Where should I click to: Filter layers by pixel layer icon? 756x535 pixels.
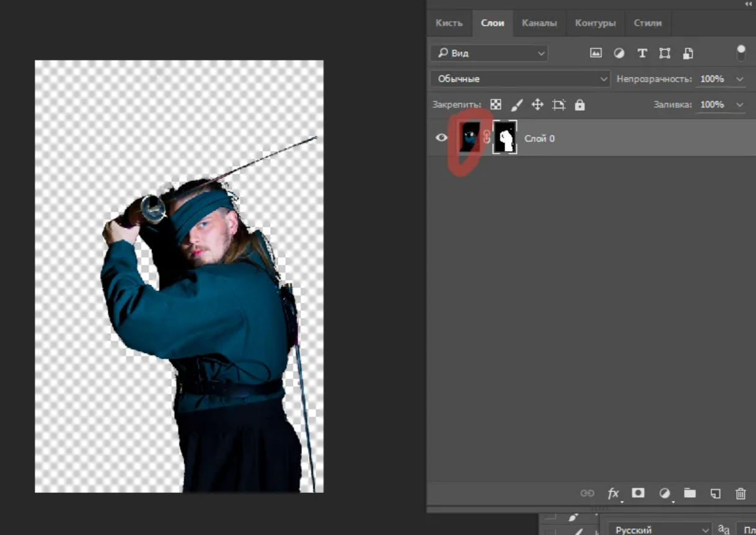[596, 53]
